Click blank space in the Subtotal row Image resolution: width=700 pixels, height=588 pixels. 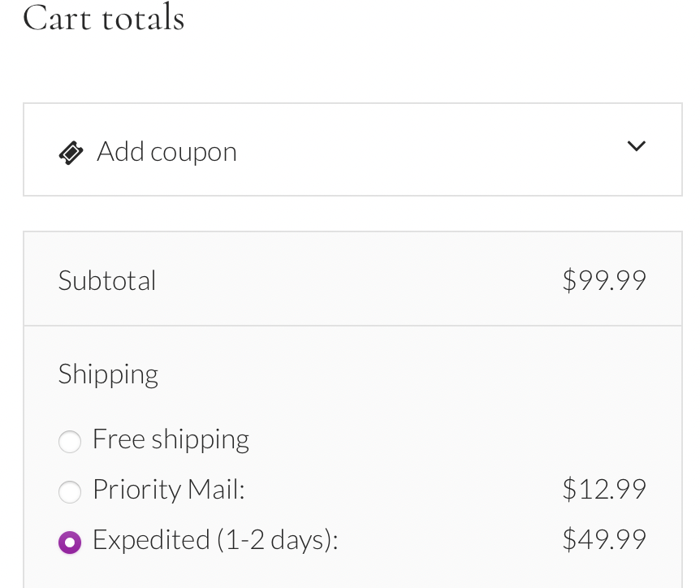point(357,281)
